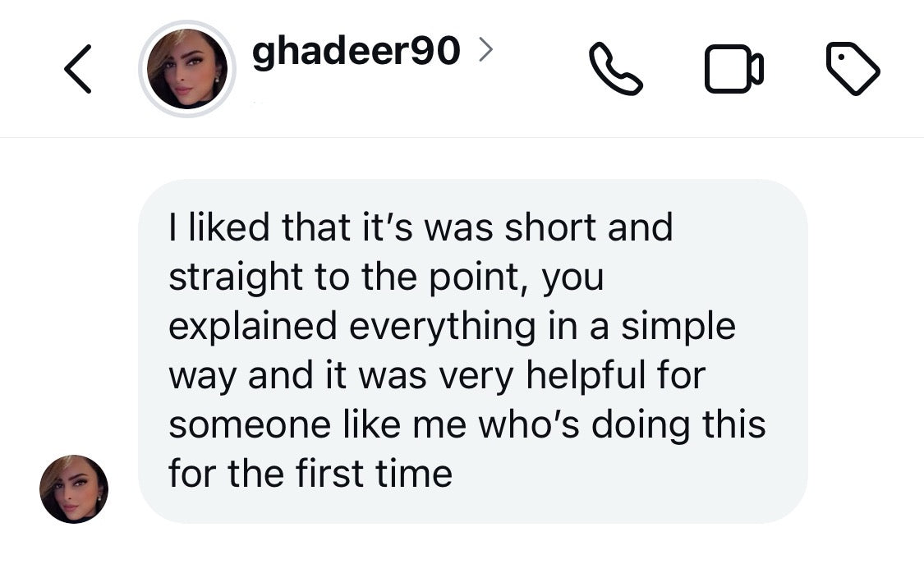Click the word "everything" in the message
This screenshot has height=564, width=924.
(x=442, y=326)
